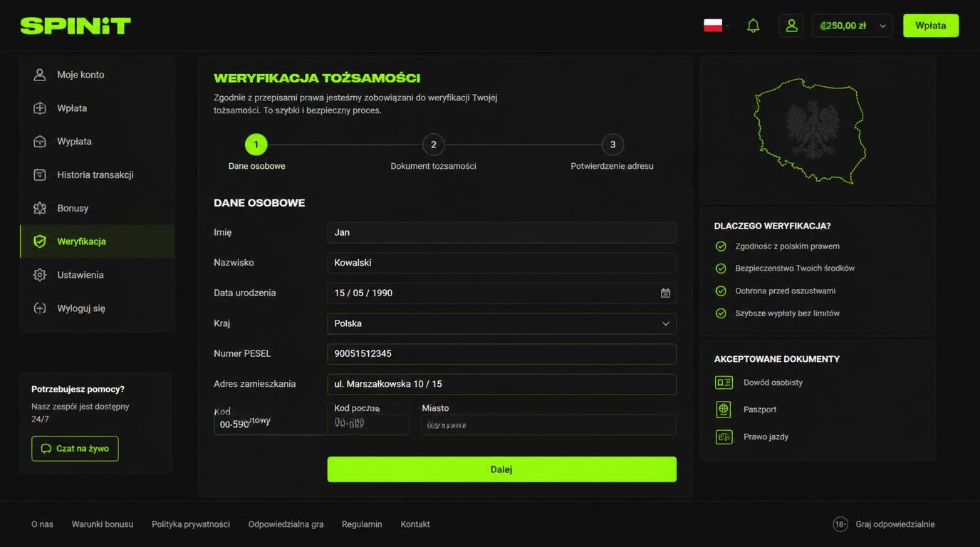Screen dimensions: 980x547
Task: Click Wyloguj się label
Action: point(81,308)
